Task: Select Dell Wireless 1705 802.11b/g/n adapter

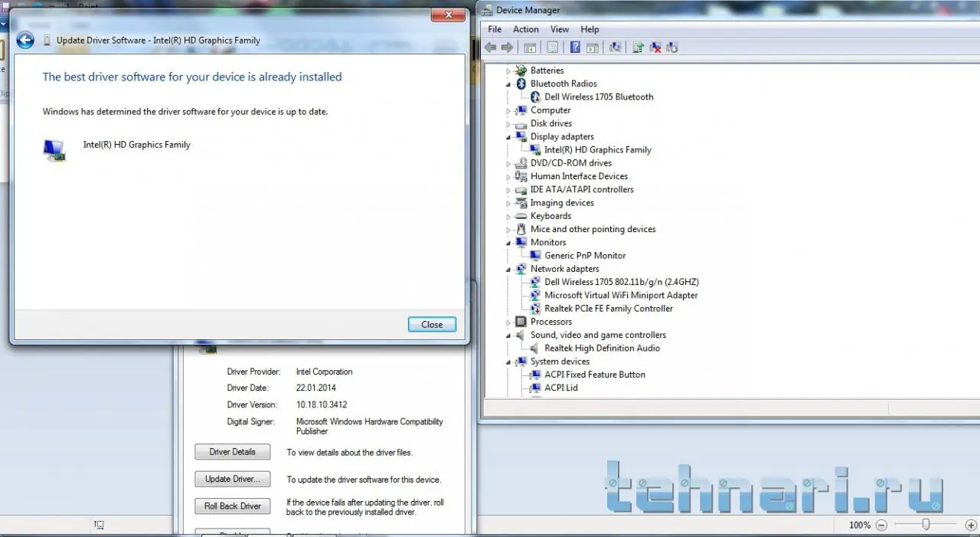Action: click(x=621, y=282)
